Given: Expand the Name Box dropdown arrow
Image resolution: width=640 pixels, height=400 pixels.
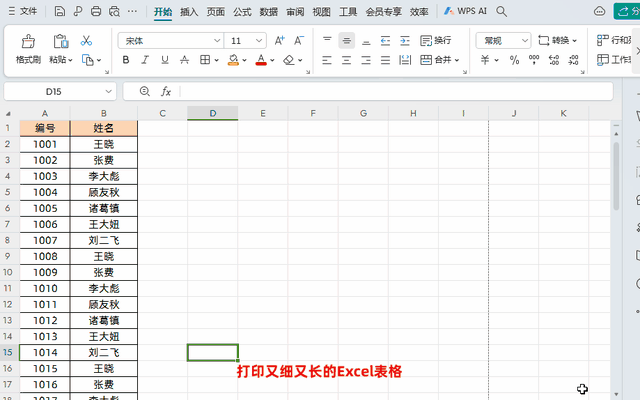Looking at the screenshot, I should (x=108, y=91).
